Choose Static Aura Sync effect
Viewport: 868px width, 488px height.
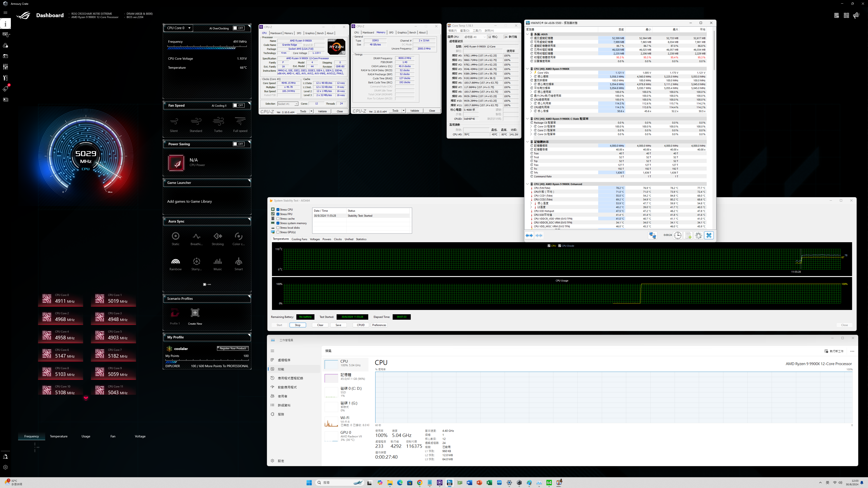point(176,239)
